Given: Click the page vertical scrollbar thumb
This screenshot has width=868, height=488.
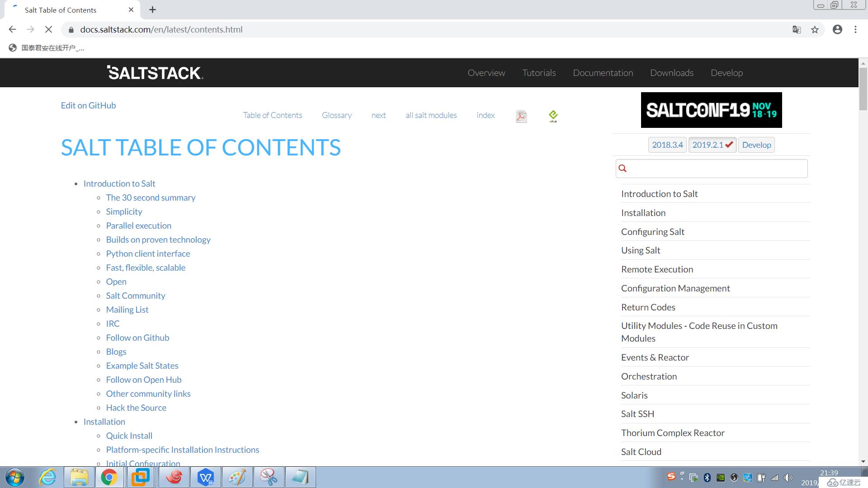Looking at the screenshot, I should tap(863, 89).
